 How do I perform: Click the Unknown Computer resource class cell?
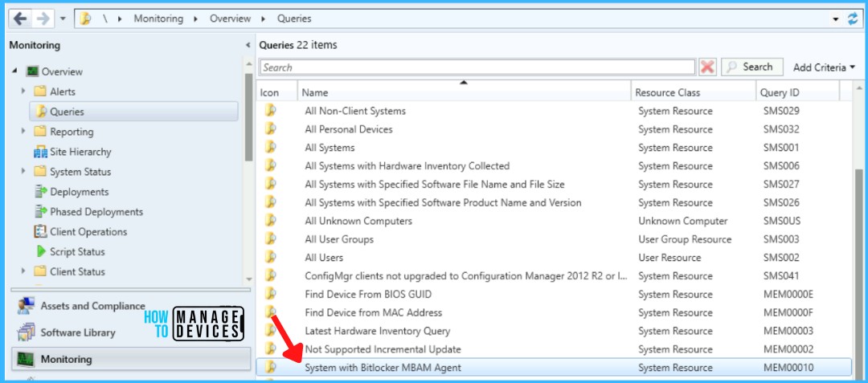[682, 221]
